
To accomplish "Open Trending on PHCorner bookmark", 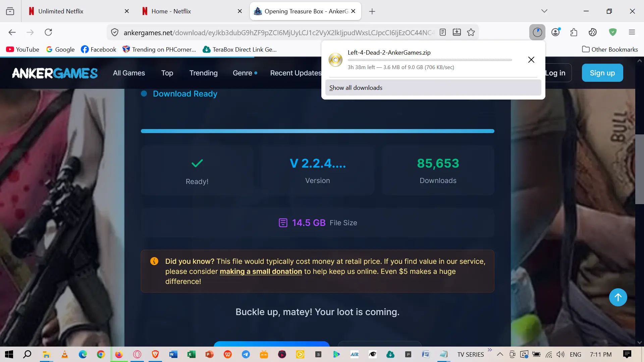I will click(x=159, y=49).
